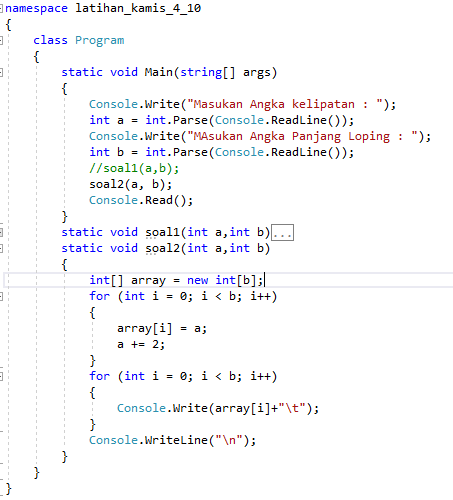Click the Console.WriteLine("\n"); statement
Viewport: 453px width, 500px height.
[x=173, y=440]
